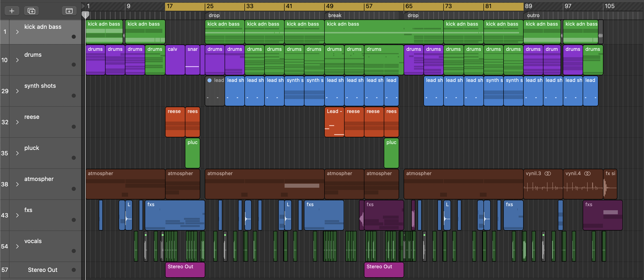The image size is (644, 280).
Task: Select the first pluc region
Action: pos(193,153)
